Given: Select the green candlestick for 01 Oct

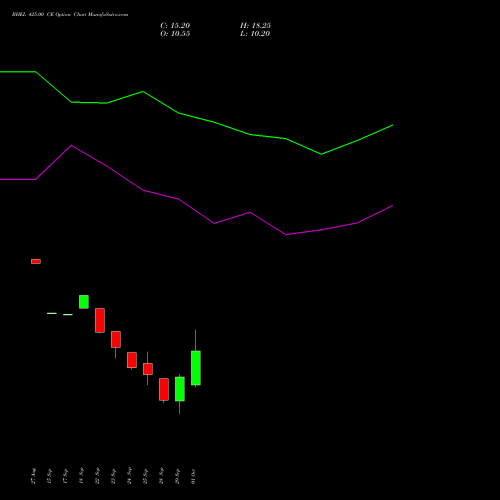Looking at the screenshot, I should (196, 368).
